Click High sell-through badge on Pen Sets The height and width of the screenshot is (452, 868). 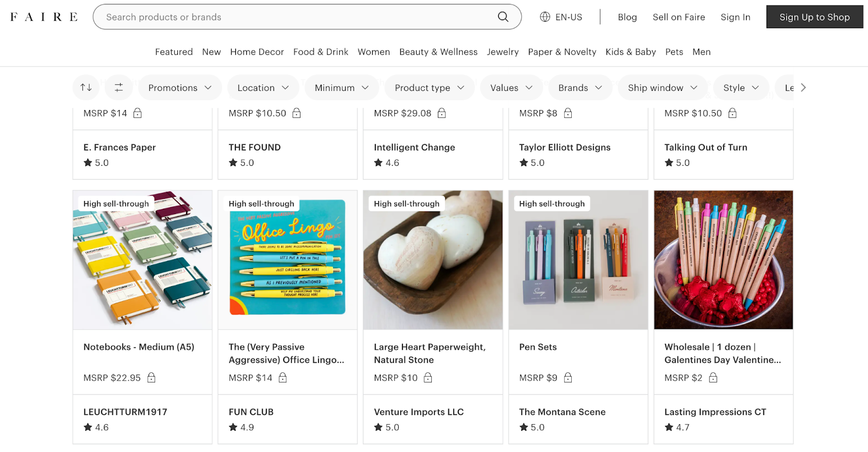(552, 204)
